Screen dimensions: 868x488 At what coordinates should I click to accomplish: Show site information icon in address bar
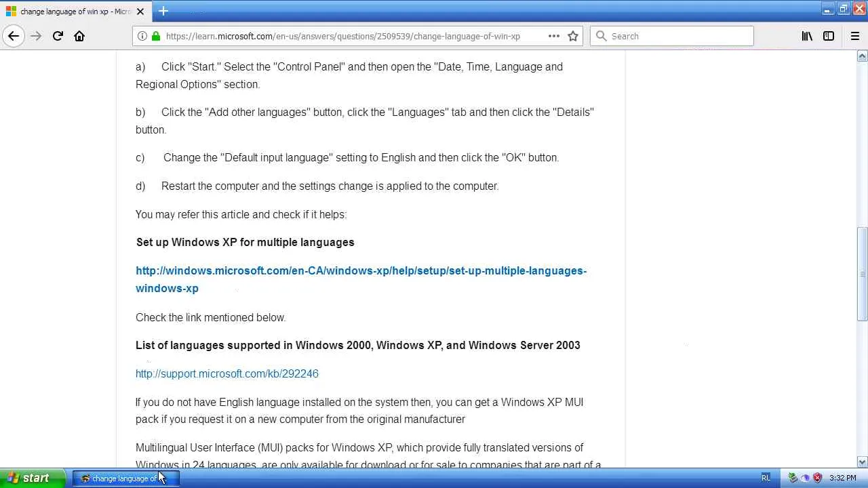(142, 36)
